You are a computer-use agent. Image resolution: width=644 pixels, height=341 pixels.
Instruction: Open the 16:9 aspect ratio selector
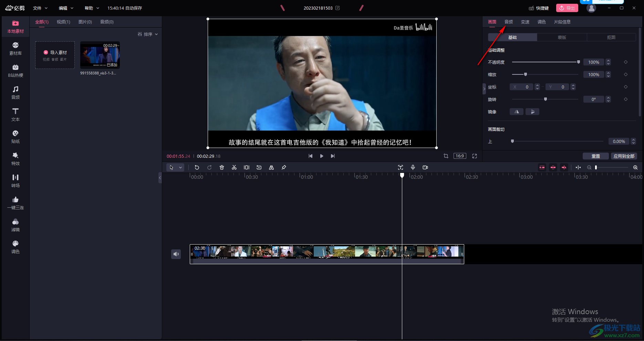pyautogui.click(x=460, y=156)
